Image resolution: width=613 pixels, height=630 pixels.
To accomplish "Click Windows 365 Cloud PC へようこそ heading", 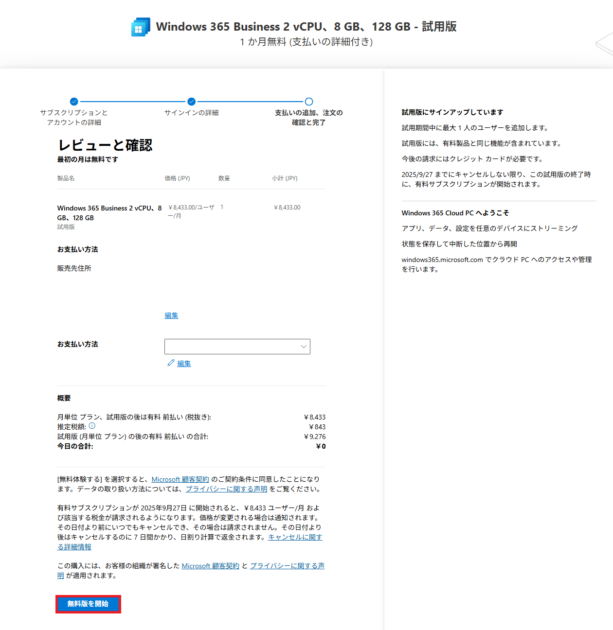I will click(455, 213).
